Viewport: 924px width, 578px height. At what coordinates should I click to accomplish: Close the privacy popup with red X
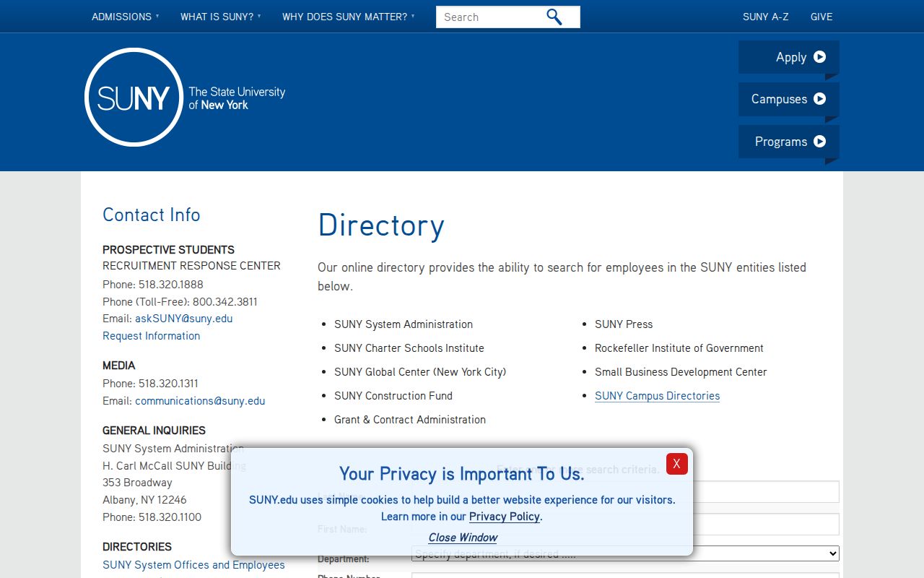676,464
